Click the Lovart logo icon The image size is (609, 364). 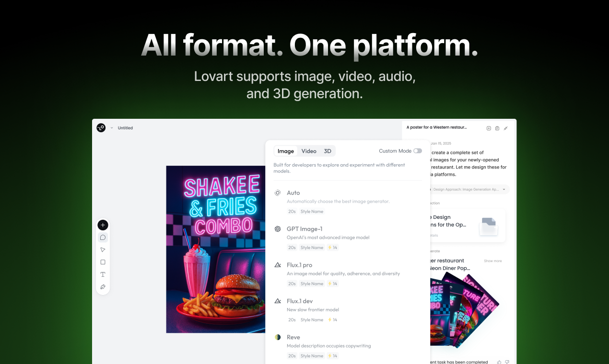tap(101, 128)
